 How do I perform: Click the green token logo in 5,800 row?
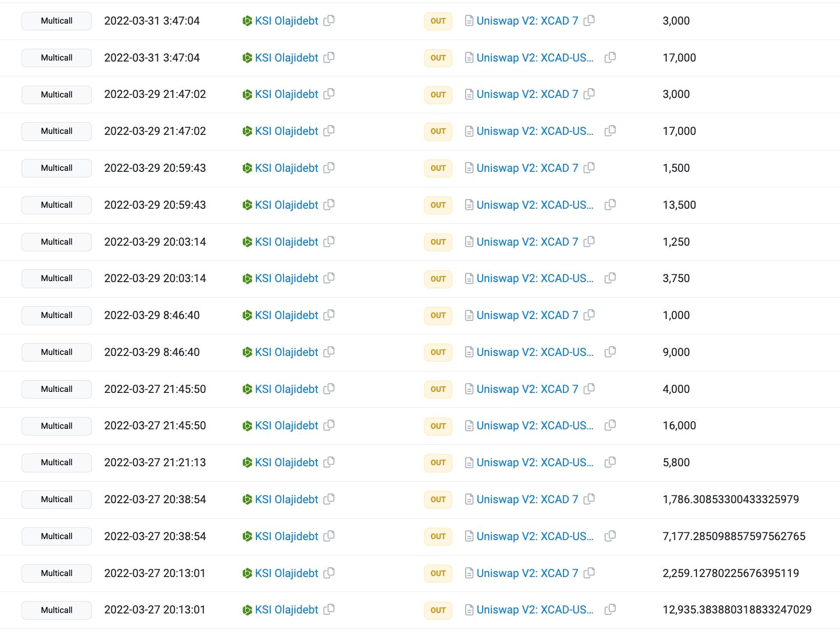(247, 462)
